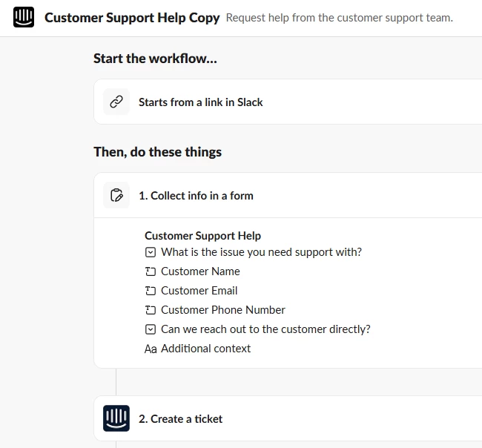This screenshot has width=482, height=448.
Task: Open step 1. Collect info in a form
Action: (x=196, y=196)
